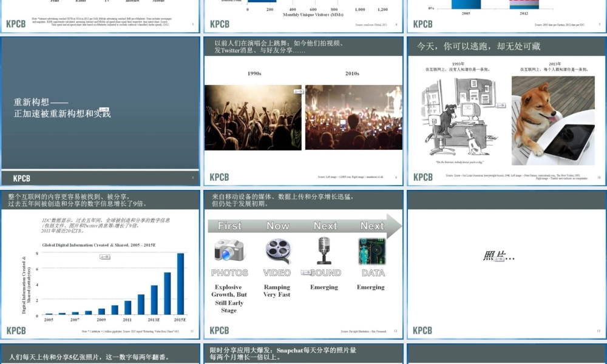Viewport: 607px width, 364px height.
Task: Click the 'Ramping Very Fast' text
Action: (277, 291)
